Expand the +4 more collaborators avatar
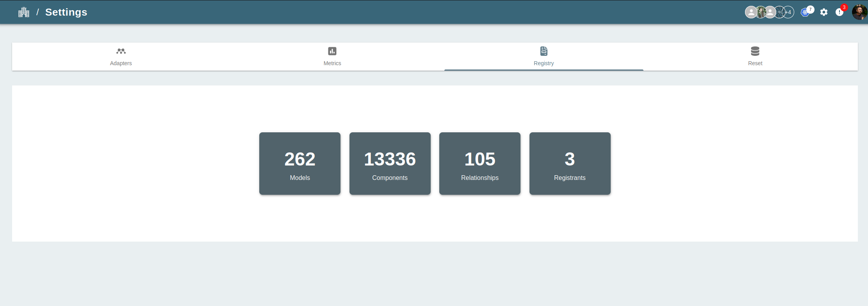Image resolution: width=868 pixels, height=306 pixels. 789,12
